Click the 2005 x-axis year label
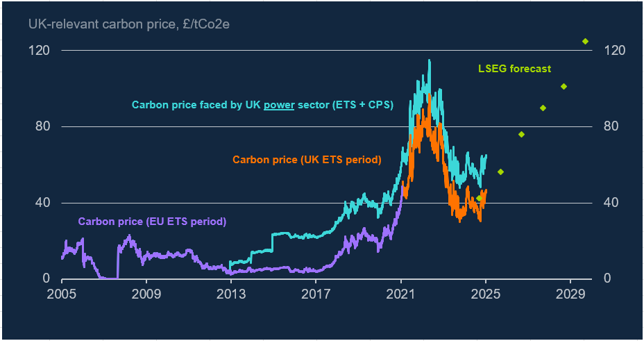Screen dimensions: 644x341 coord(62,293)
